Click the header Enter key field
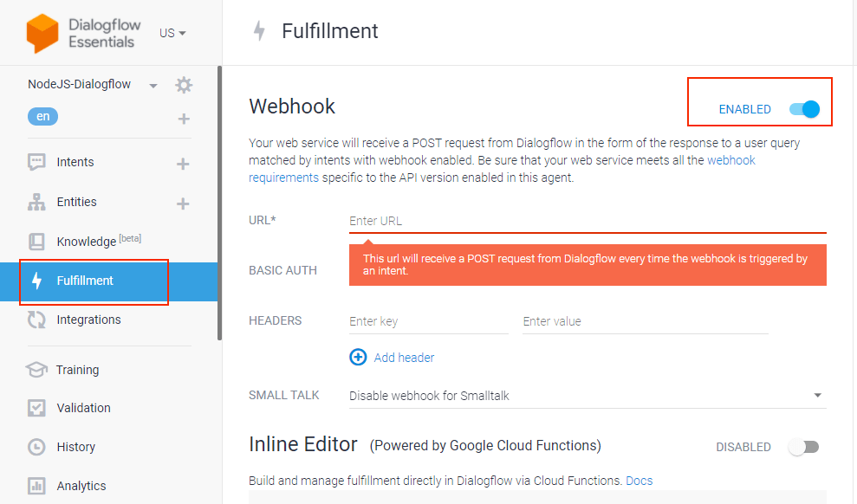Image resolution: width=857 pixels, height=504 pixels. coord(428,321)
